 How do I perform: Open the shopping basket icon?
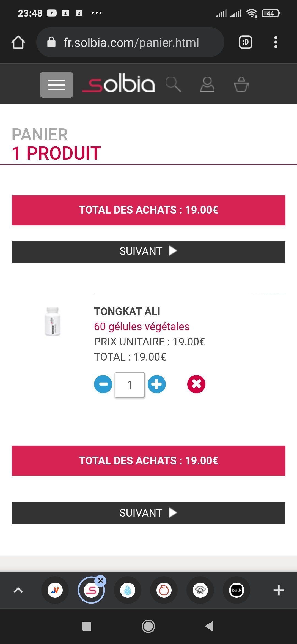[241, 84]
